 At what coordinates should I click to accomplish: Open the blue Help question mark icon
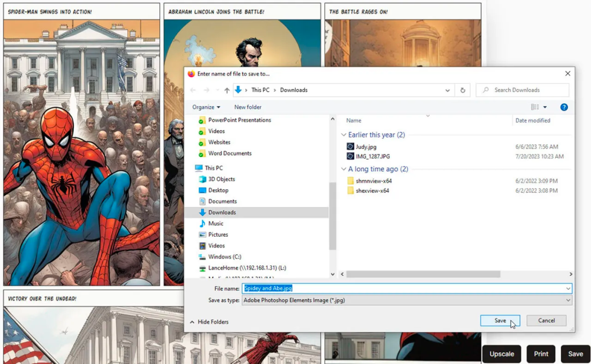pyautogui.click(x=564, y=107)
